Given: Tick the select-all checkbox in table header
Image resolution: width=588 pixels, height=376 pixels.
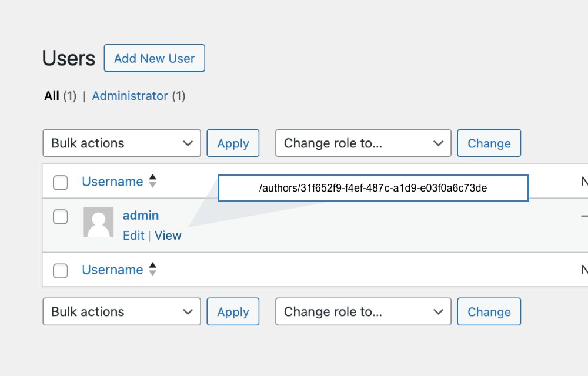Looking at the screenshot, I should pyautogui.click(x=61, y=182).
